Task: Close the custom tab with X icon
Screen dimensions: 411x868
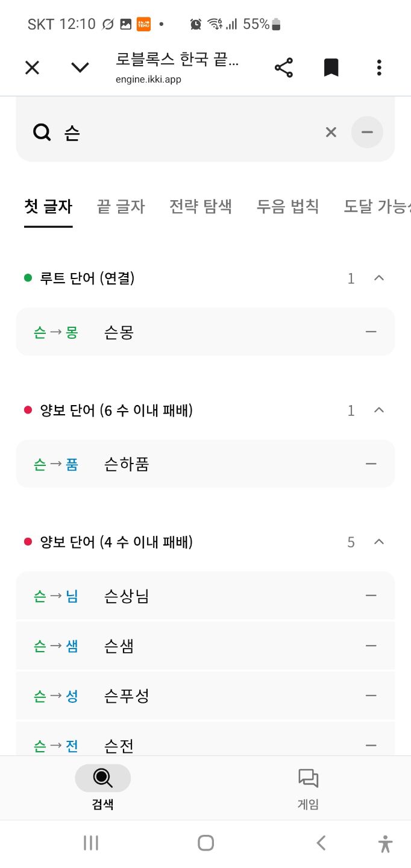Action: coord(32,68)
